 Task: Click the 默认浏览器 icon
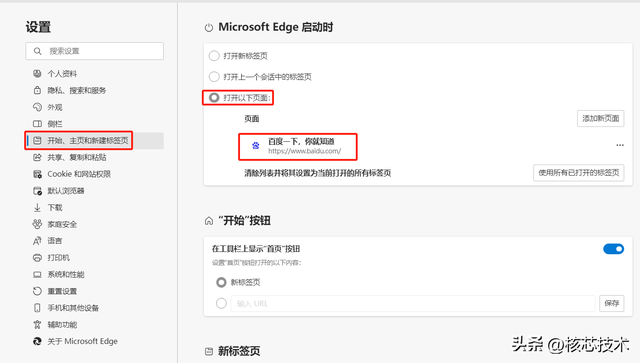(x=37, y=191)
